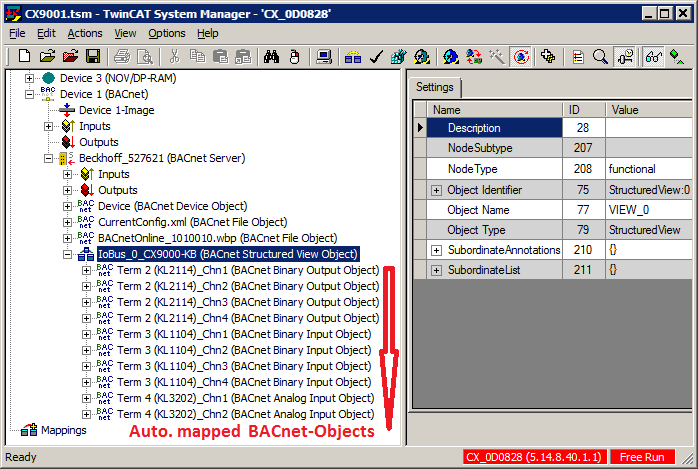Click the Name column header
The image size is (698, 469).
(494, 109)
